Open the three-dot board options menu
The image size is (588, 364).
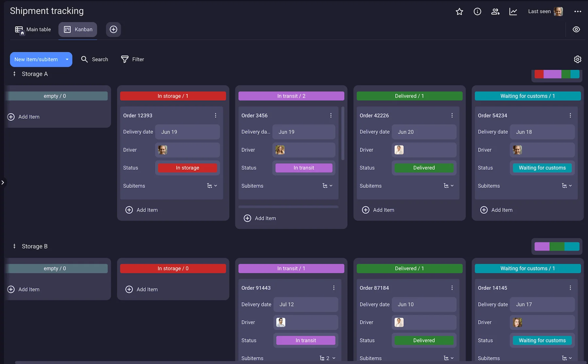578,11
